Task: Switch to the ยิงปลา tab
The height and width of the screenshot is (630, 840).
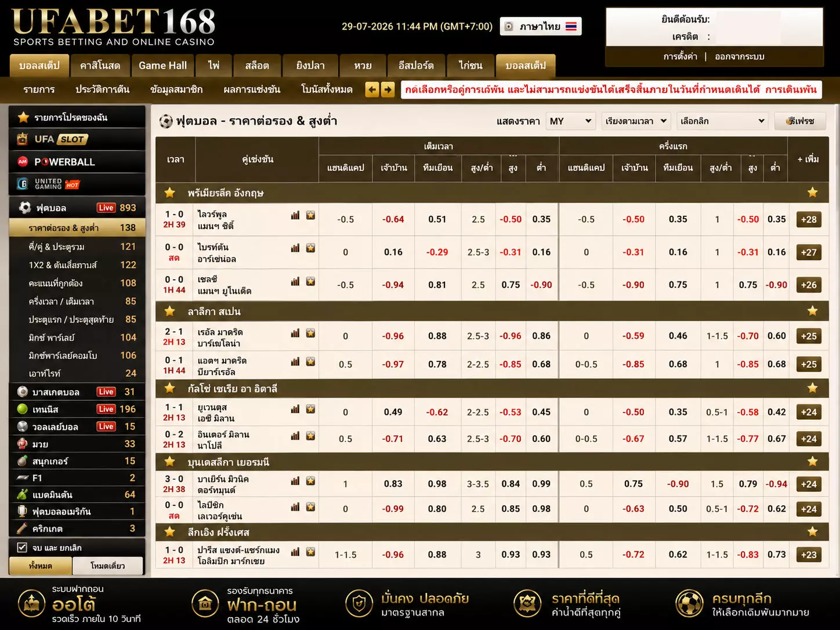Action: [310, 66]
